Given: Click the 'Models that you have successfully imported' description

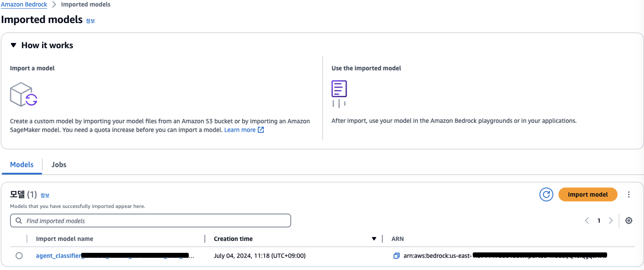Looking at the screenshot, I should point(77,206).
